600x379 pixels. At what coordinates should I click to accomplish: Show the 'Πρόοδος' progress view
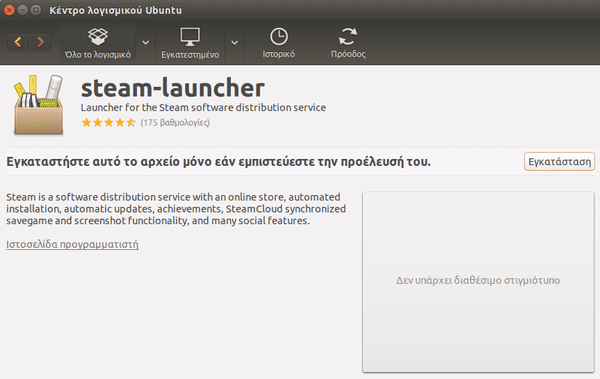[x=348, y=43]
